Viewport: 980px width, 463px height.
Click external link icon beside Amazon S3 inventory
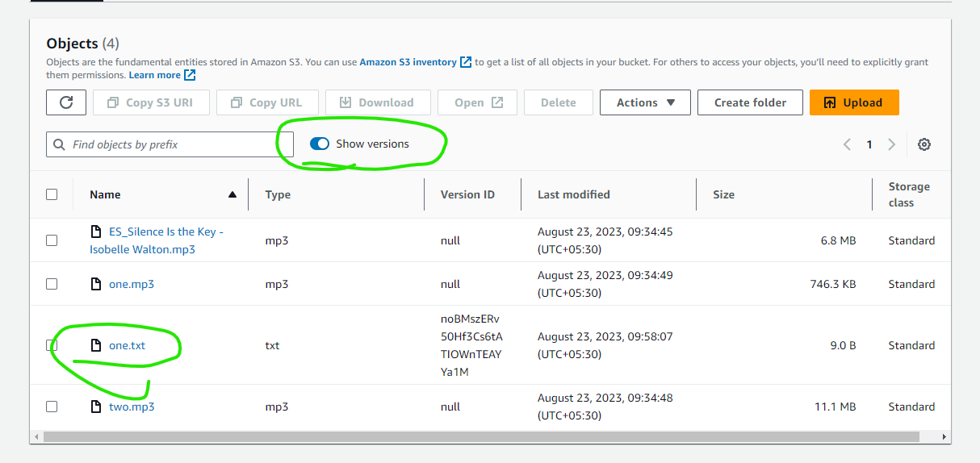tap(466, 62)
